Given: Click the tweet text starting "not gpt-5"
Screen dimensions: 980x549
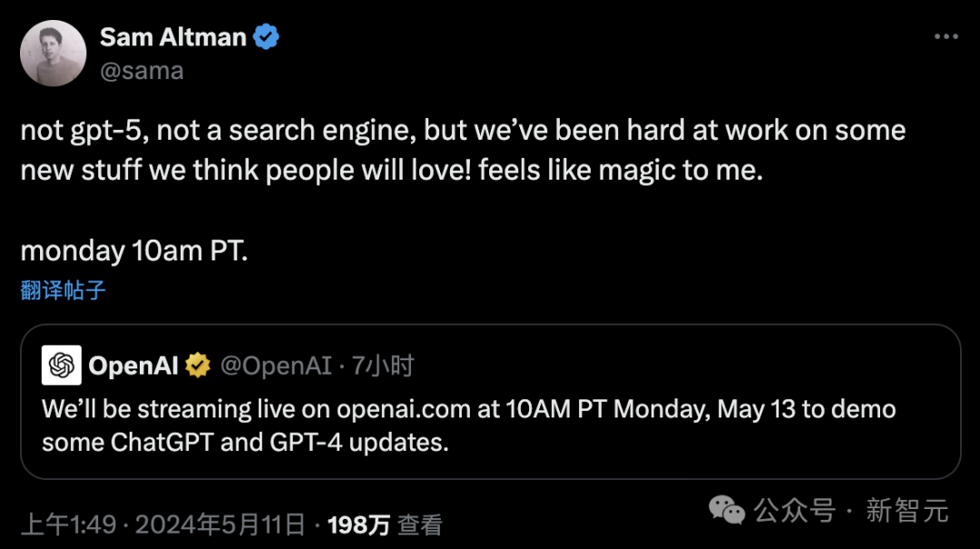Looking at the screenshot, I should click(463, 150).
